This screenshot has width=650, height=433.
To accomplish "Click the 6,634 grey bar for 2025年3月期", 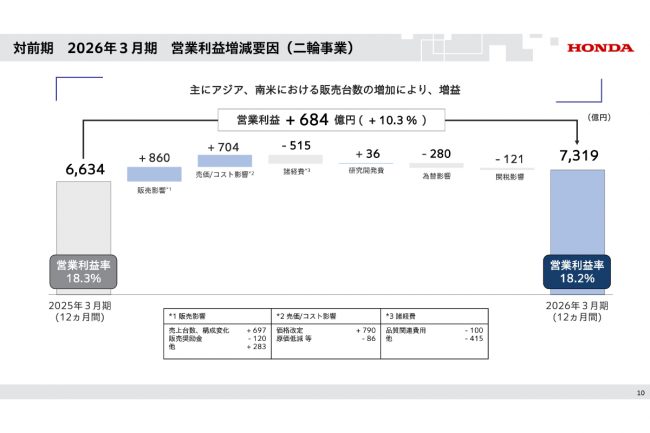I will pyautogui.click(x=83, y=237).
